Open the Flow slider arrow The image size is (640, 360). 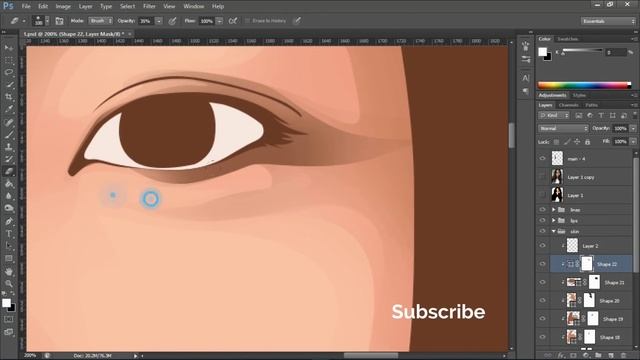220,21
